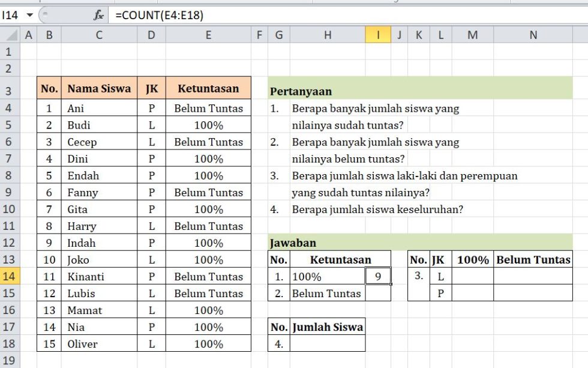Click Ani's Belum Tuntas status cell

(x=208, y=109)
